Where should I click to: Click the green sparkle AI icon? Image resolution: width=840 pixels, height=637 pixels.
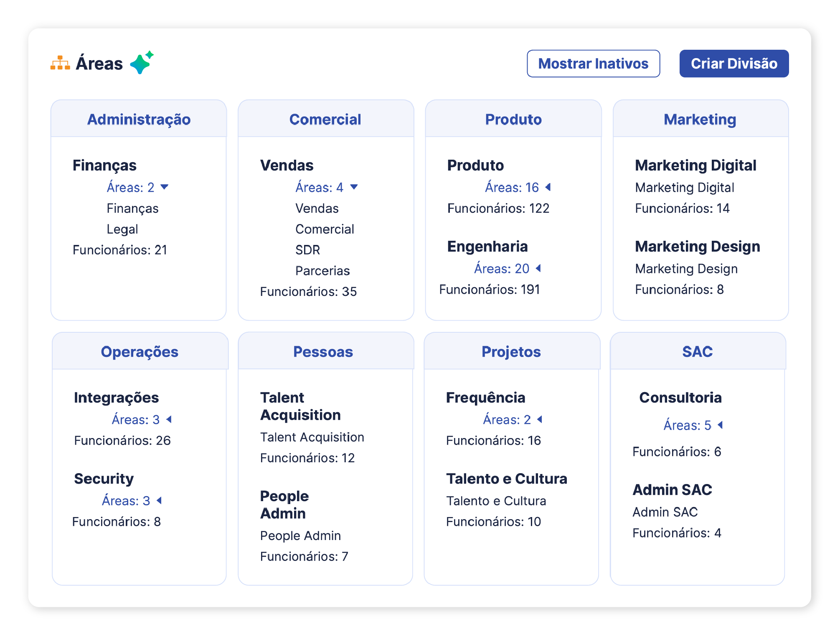pyautogui.click(x=141, y=63)
